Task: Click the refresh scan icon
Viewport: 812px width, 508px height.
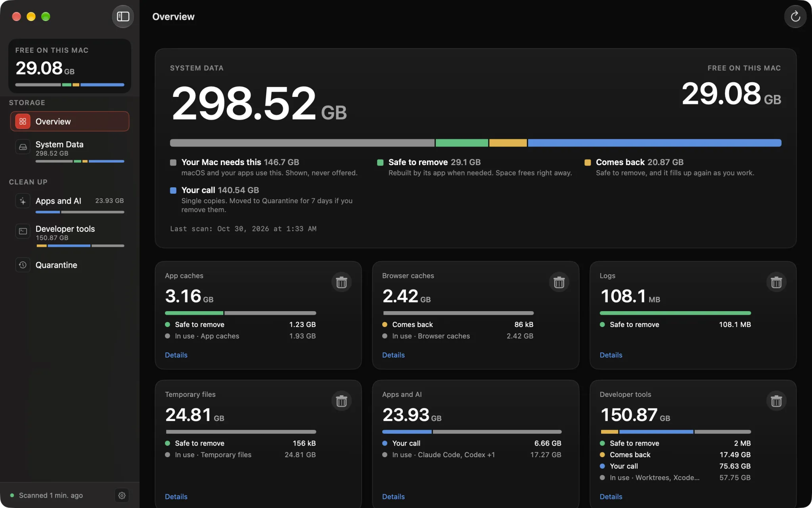Action: click(x=795, y=16)
